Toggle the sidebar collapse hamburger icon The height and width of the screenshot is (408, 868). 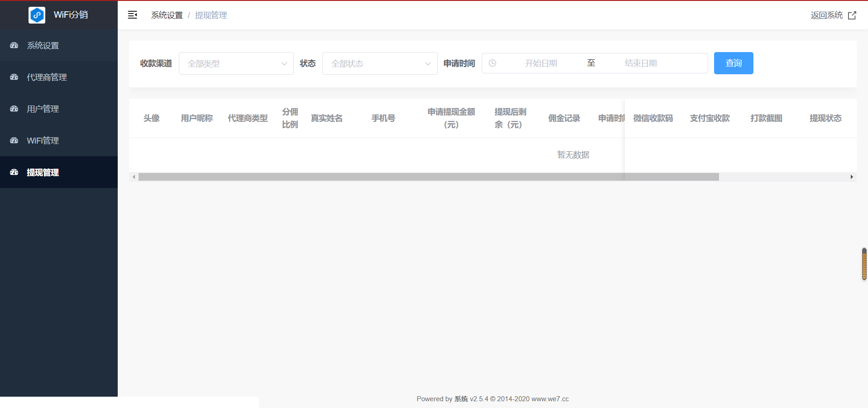[x=132, y=15]
